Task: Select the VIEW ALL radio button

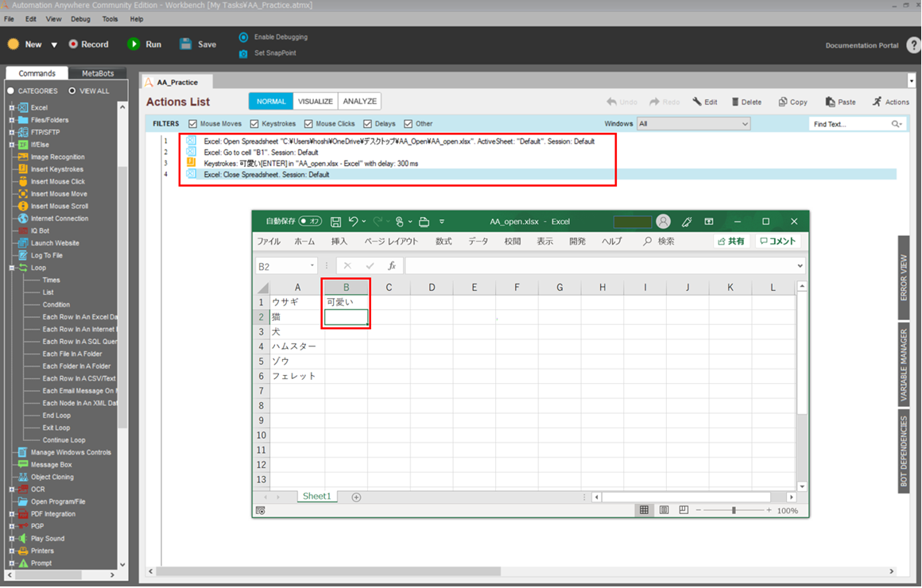Action: pyautogui.click(x=72, y=91)
